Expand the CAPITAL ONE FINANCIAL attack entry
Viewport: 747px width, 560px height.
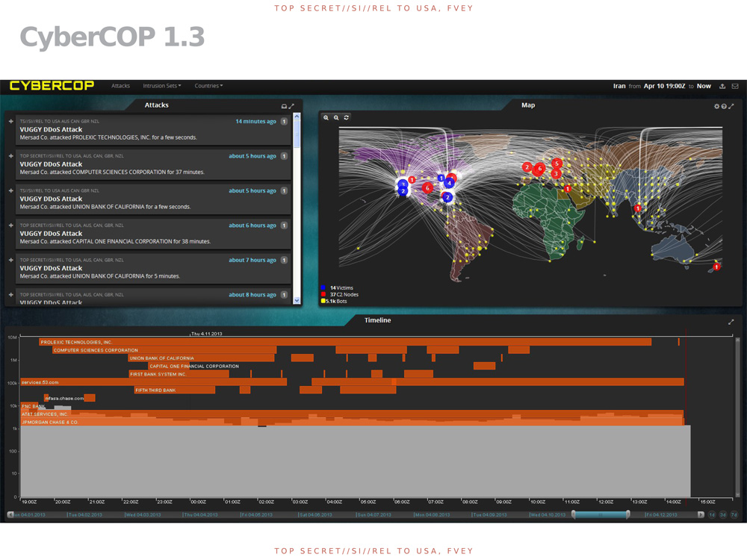10,225
